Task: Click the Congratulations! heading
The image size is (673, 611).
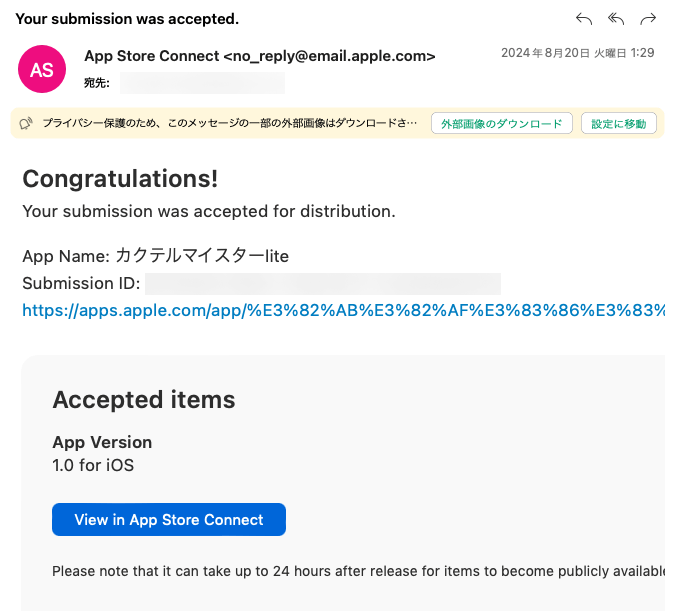Action: [x=120, y=179]
